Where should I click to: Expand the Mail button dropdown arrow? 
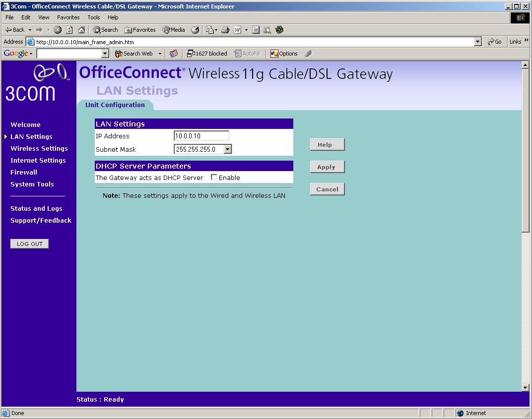coord(216,30)
